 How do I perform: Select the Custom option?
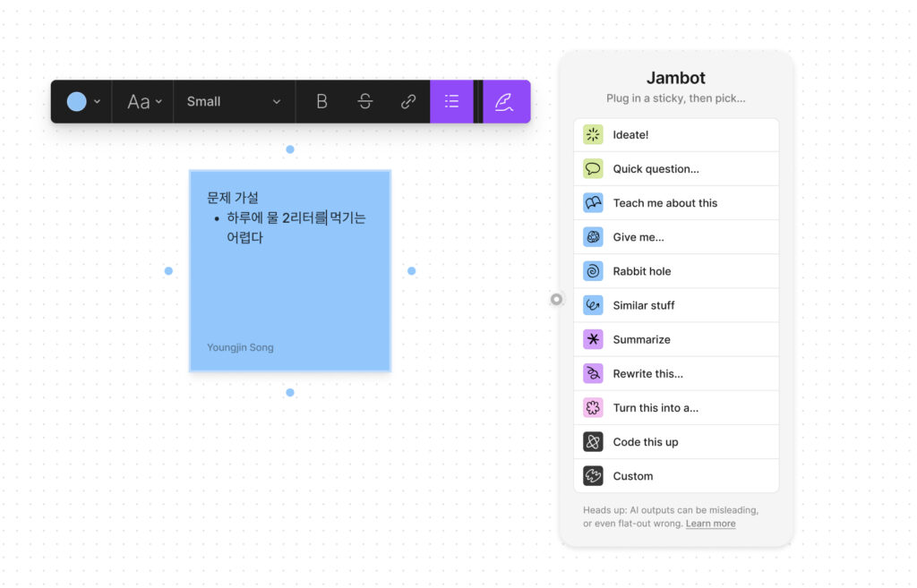(x=676, y=476)
